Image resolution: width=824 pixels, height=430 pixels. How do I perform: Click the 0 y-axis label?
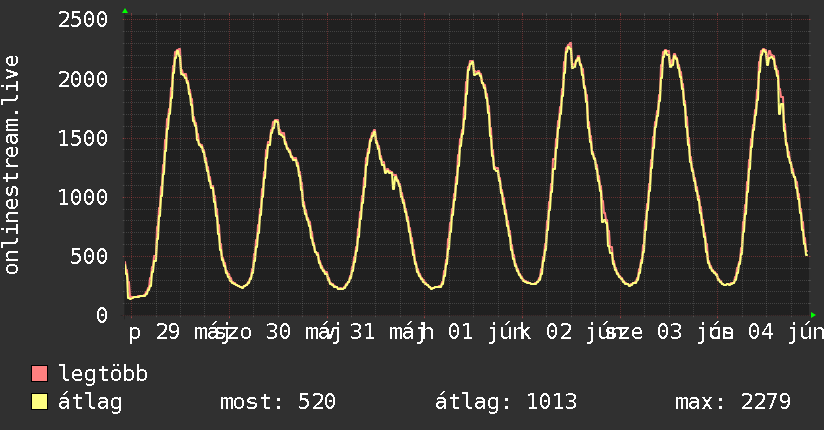click(102, 315)
